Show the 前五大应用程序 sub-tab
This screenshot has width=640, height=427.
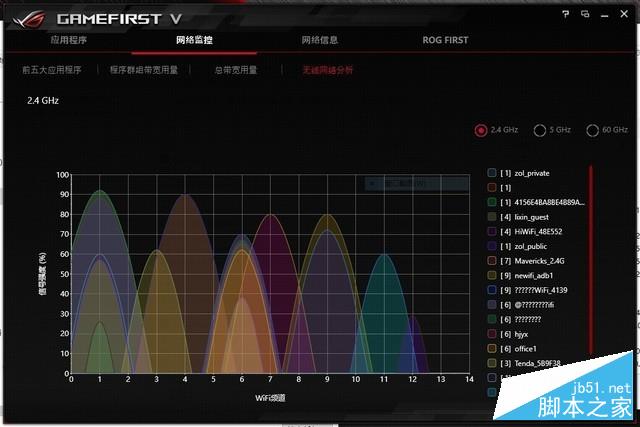click(52, 70)
